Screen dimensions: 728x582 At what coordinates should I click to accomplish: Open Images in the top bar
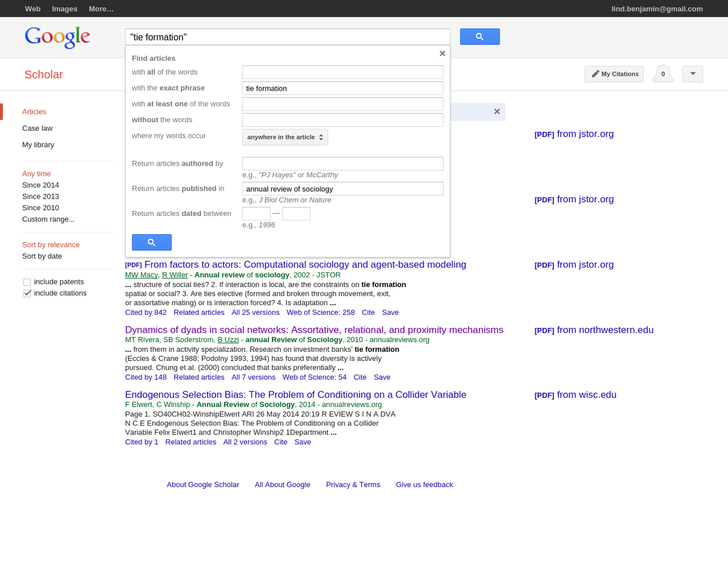click(65, 9)
